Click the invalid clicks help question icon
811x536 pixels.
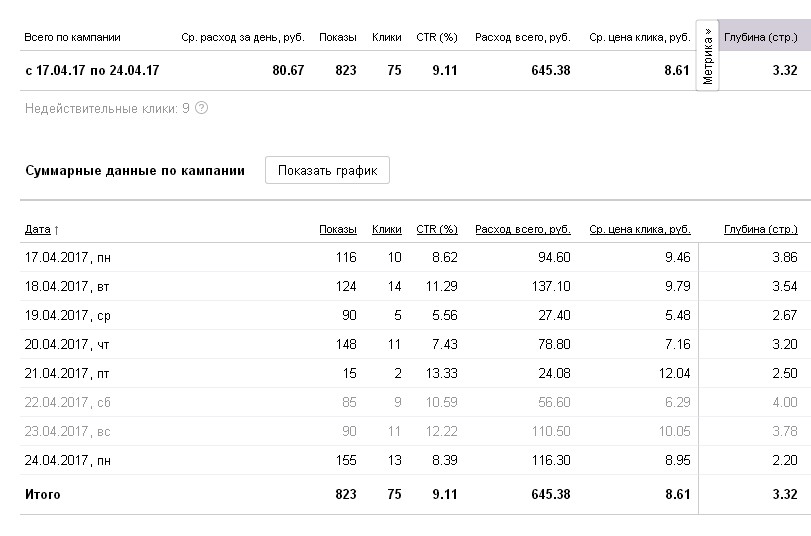(x=202, y=108)
